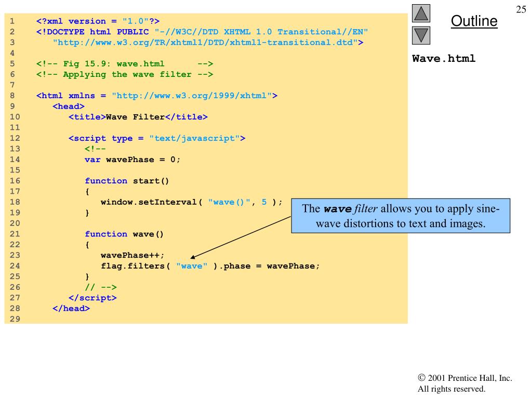Click 'var wavePhase = 0;' line

[x=132, y=159]
